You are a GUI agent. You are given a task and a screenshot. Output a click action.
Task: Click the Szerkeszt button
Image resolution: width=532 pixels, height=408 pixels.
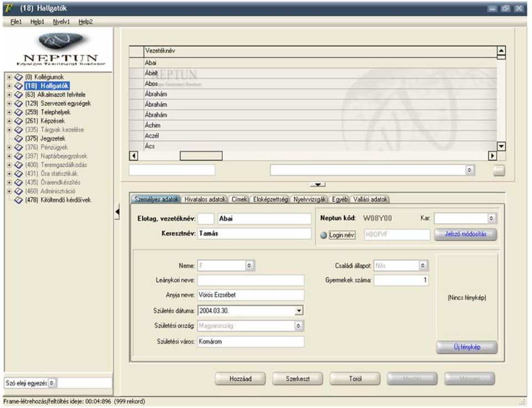[x=298, y=379]
